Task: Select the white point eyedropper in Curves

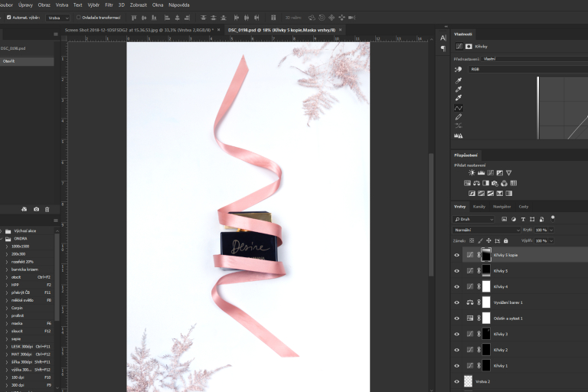Action: [x=459, y=98]
